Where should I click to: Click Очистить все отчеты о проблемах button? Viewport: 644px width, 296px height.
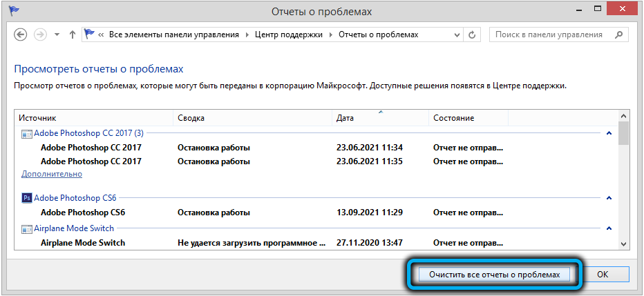coord(493,274)
